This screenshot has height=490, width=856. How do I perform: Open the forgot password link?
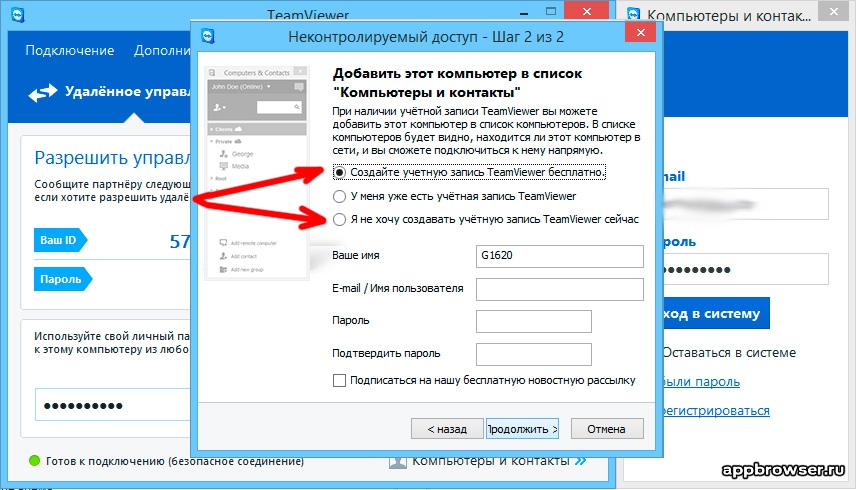click(702, 382)
